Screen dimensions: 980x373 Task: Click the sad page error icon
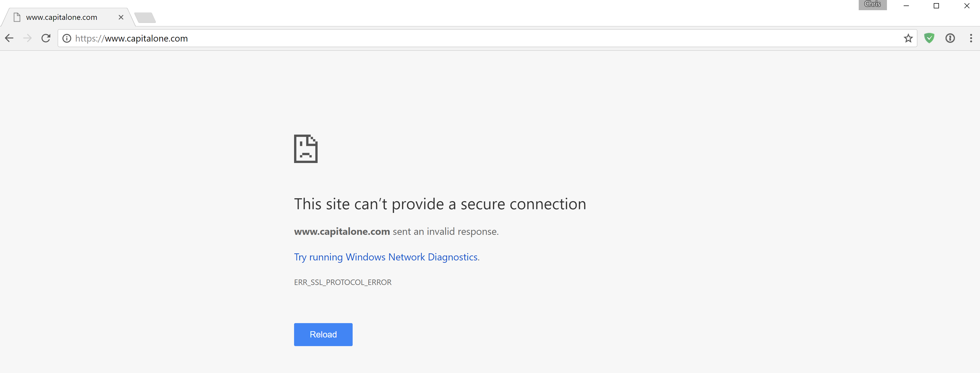(306, 149)
